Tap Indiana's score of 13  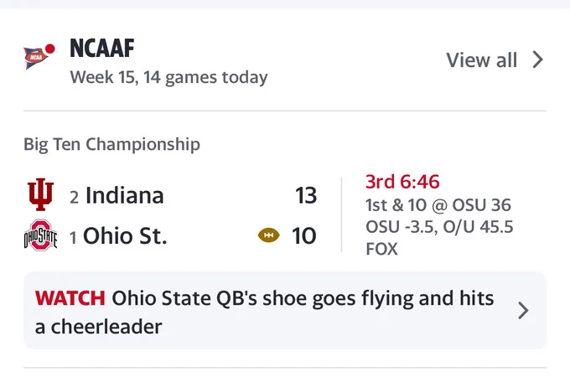click(x=306, y=195)
